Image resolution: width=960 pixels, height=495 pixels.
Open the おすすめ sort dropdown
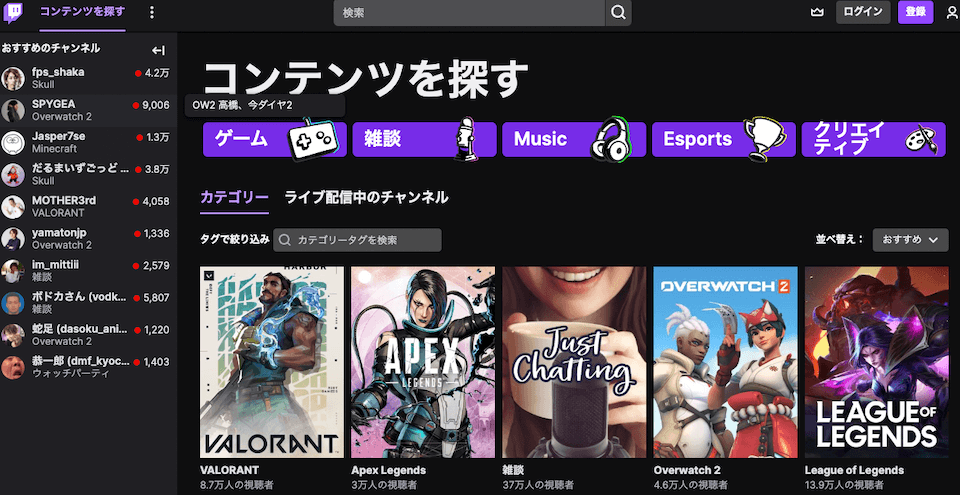pyautogui.click(x=910, y=240)
